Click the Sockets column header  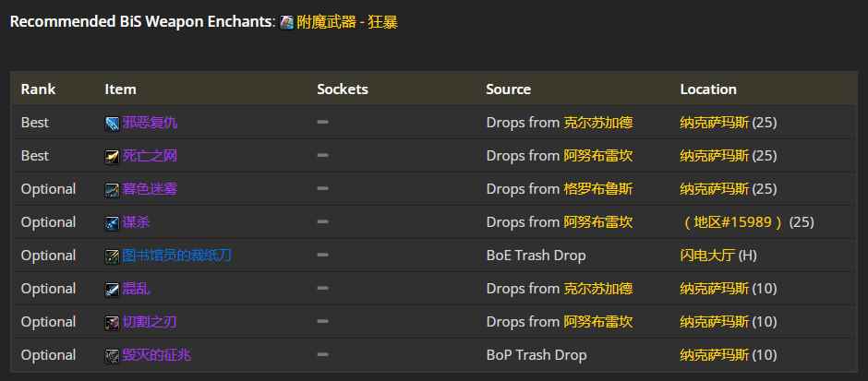coord(342,89)
